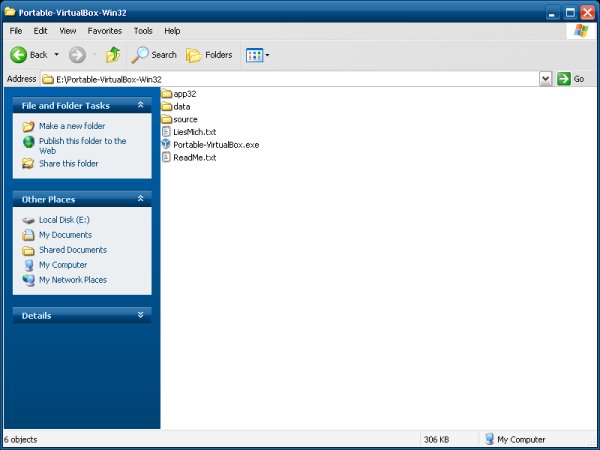600x450 pixels.
Task: Open My Documents link
Action: coord(65,235)
